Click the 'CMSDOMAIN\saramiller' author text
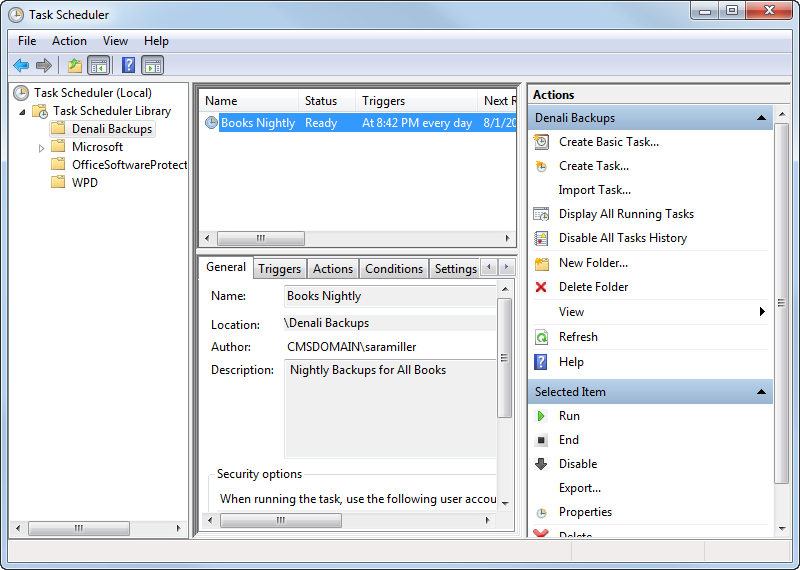800x570 pixels. [352, 347]
